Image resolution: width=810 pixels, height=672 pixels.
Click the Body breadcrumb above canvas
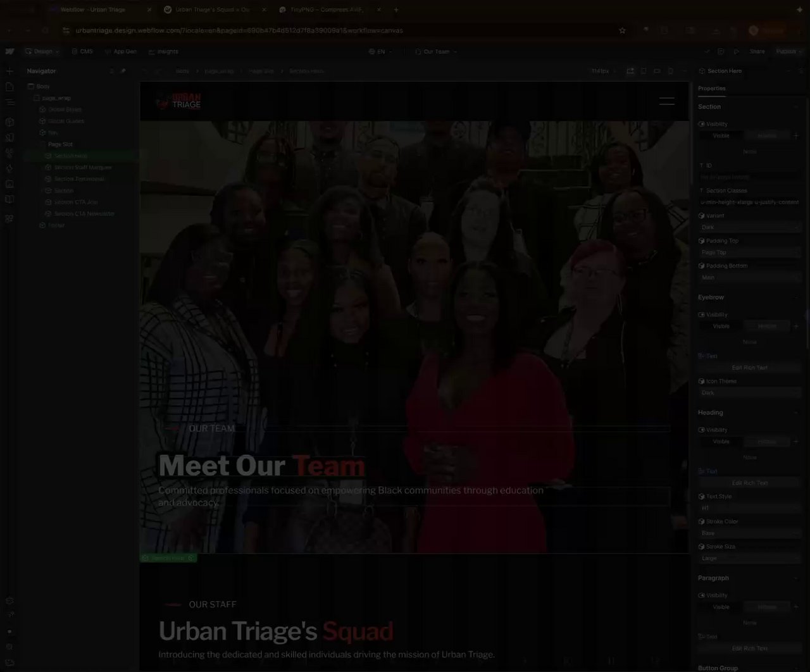[182, 71]
